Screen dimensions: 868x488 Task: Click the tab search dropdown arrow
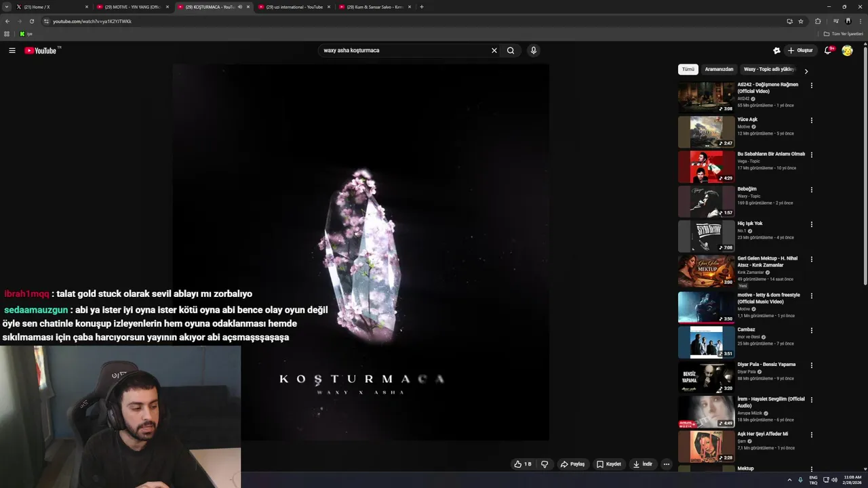(x=6, y=7)
